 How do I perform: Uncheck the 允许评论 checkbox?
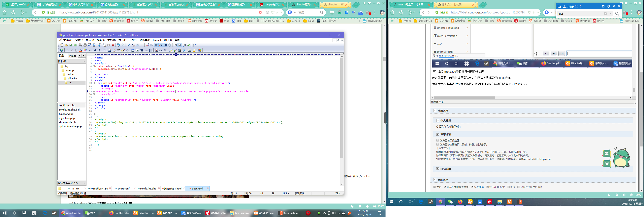pos(472,187)
